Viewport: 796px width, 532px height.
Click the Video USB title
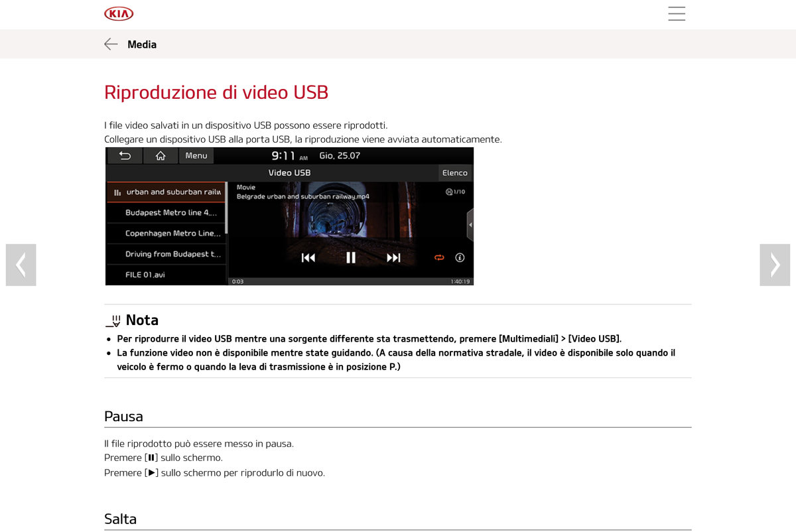(289, 172)
